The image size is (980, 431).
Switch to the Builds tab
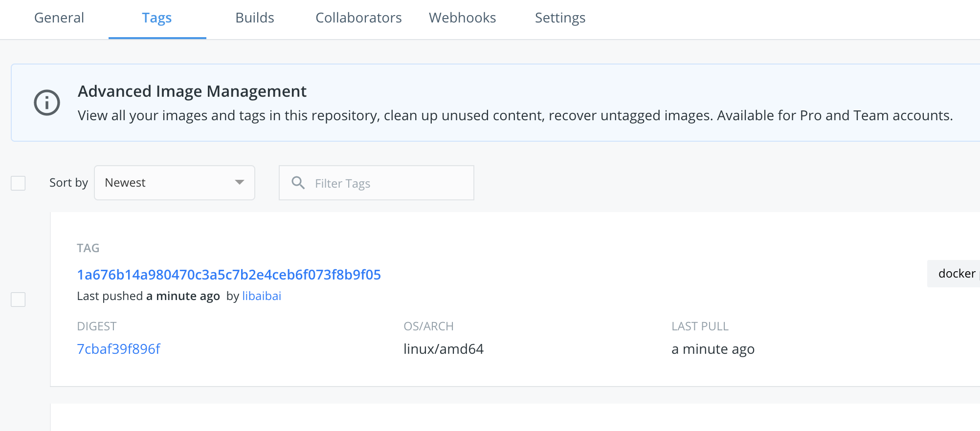pyautogui.click(x=255, y=18)
